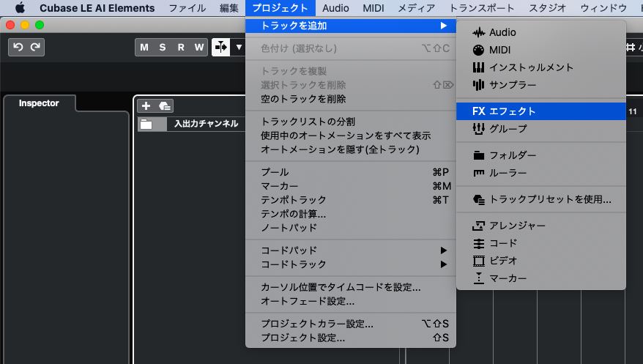Open the スタジオ menu
The image size is (643, 364).
(548, 8)
